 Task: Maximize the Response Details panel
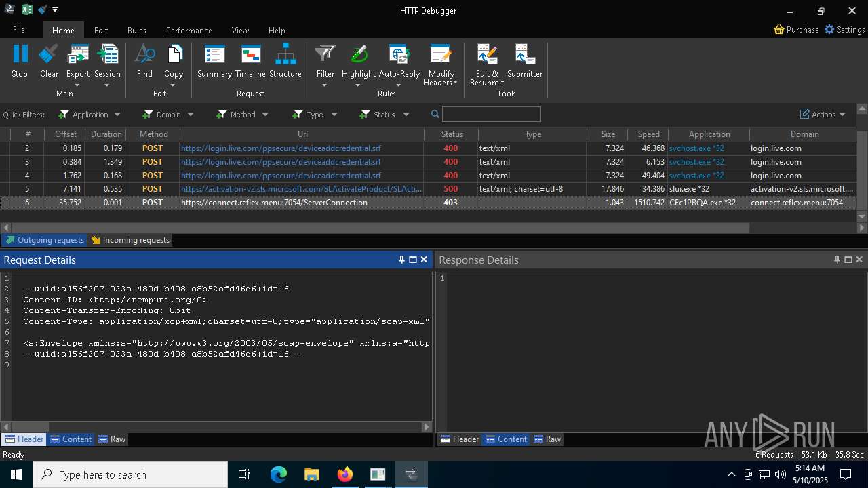point(848,260)
